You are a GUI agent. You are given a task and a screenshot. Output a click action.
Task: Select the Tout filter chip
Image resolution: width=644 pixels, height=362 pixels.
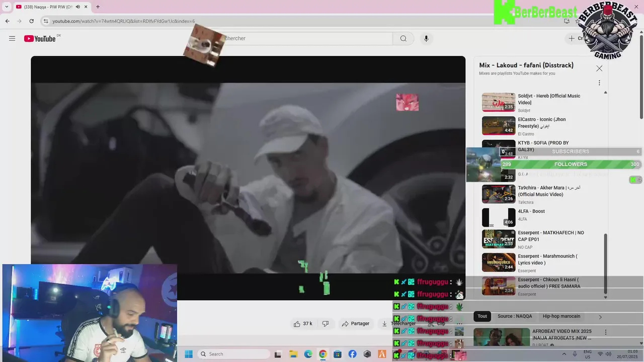point(482,316)
